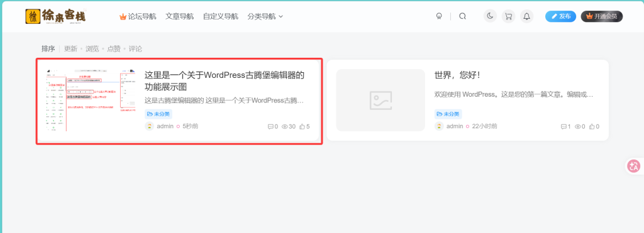
Task: Sort posts by 更新
Action: (70, 49)
